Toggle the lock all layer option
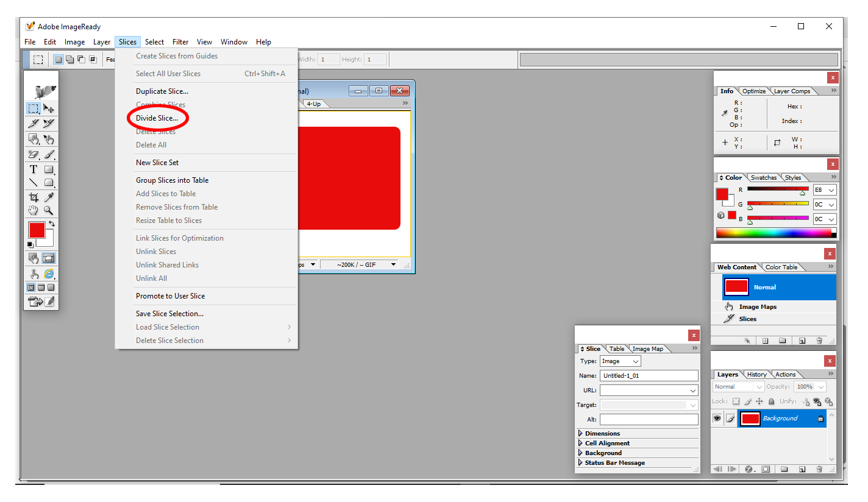868x502 pixels. [x=772, y=401]
